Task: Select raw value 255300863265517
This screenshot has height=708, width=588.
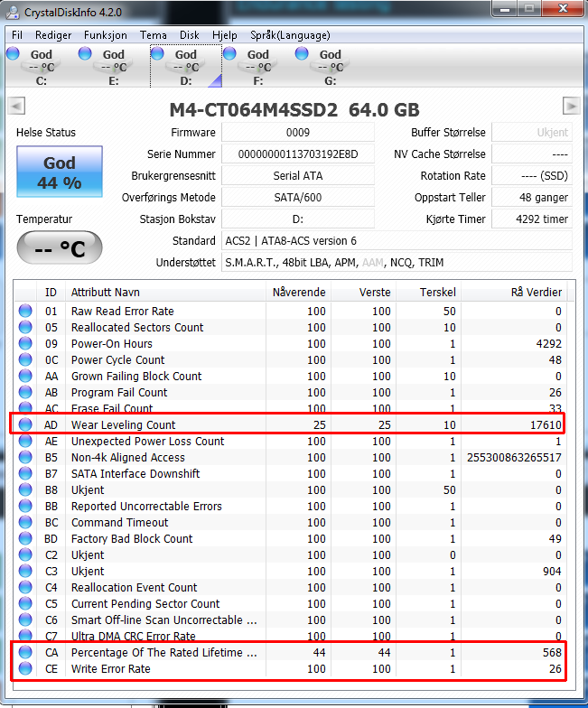Action: [514, 457]
